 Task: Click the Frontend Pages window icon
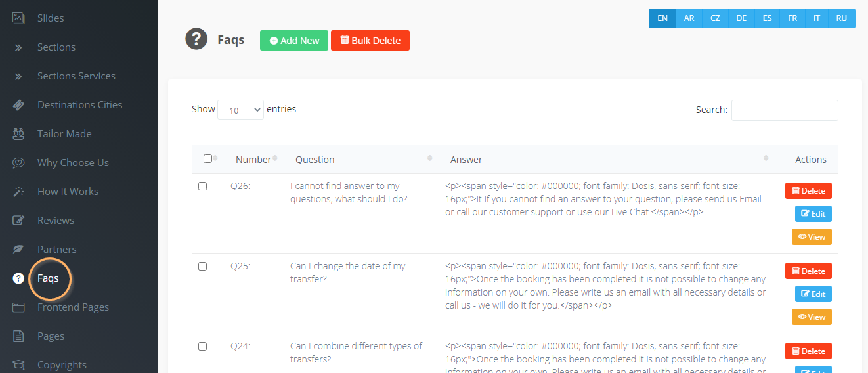(x=18, y=307)
